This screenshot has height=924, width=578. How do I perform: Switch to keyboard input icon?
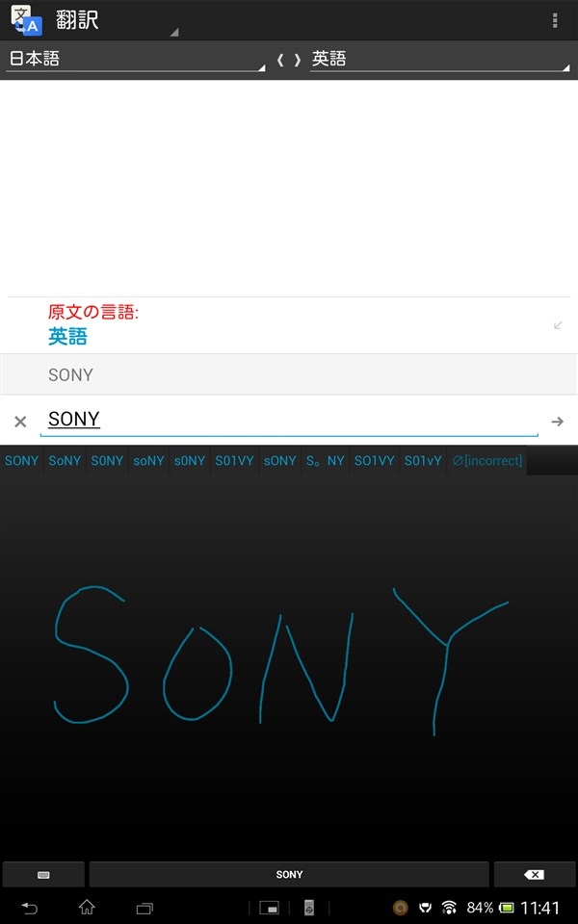[43, 875]
